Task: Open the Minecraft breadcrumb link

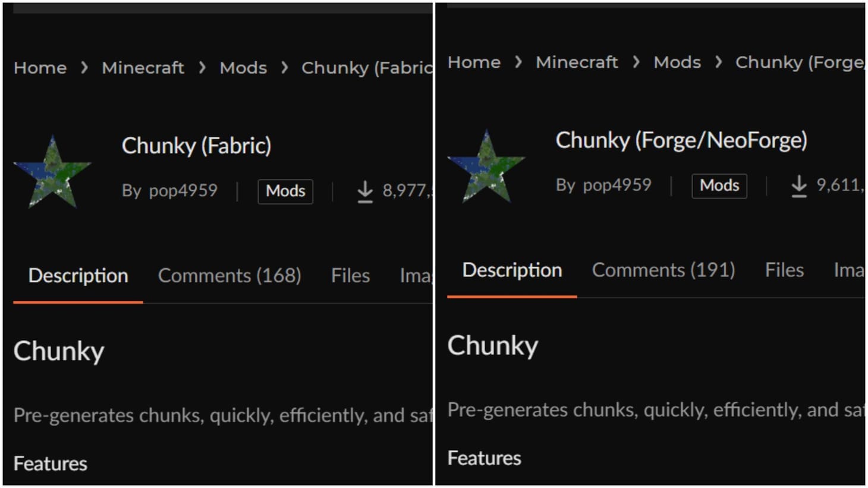Action: [x=143, y=67]
